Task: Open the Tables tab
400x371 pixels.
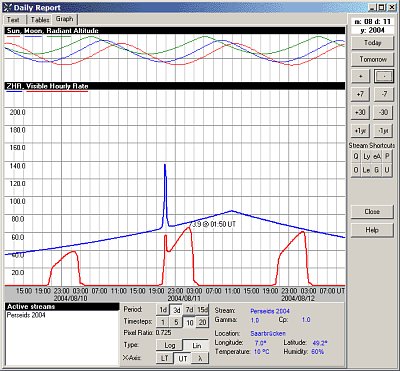Action: [x=40, y=20]
